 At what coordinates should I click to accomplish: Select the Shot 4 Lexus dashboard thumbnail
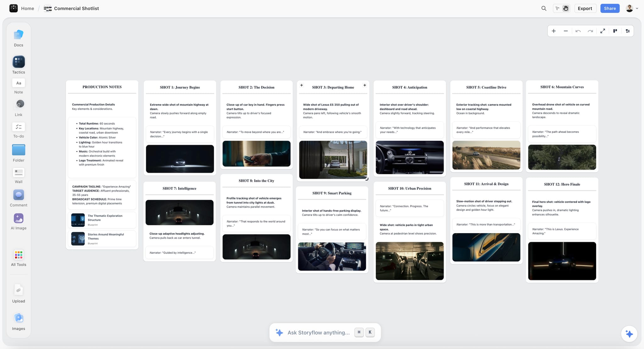click(410, 157)
